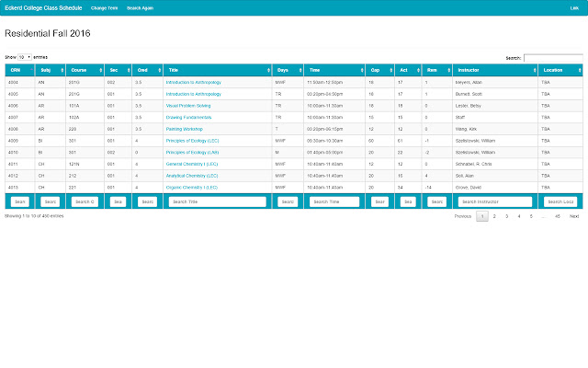
Task: Go to the Previous results page
Action: 463,216
